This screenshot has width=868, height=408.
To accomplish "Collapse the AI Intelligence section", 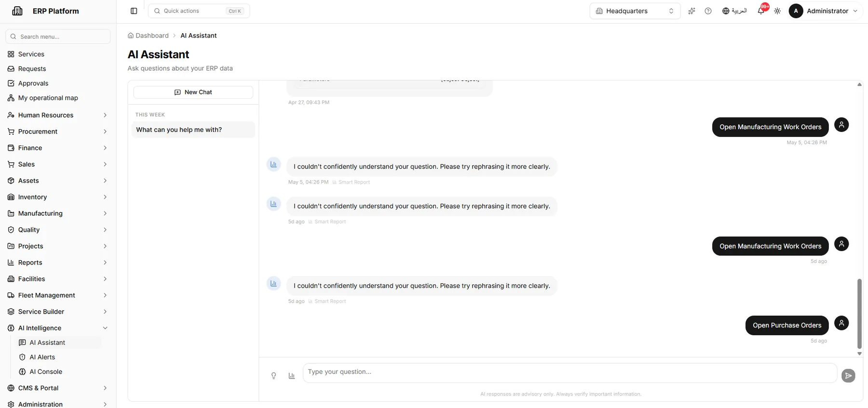I will click(x=58, y=328).
